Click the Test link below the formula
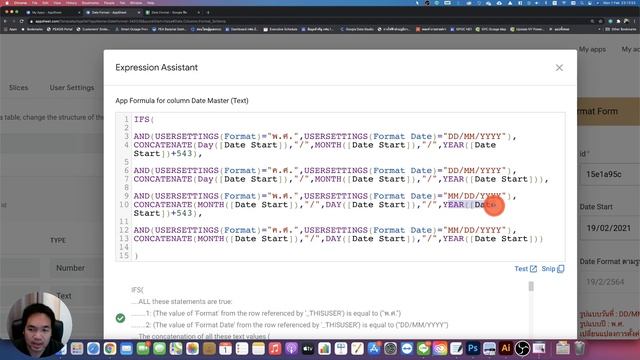Image resolution: width=640 pixels, height=360 pixels. pos(521,269)
